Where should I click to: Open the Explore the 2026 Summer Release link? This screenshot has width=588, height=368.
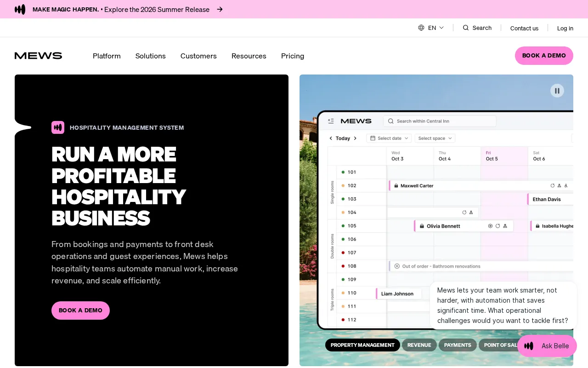pyautogui.click(x=157, y=9)
